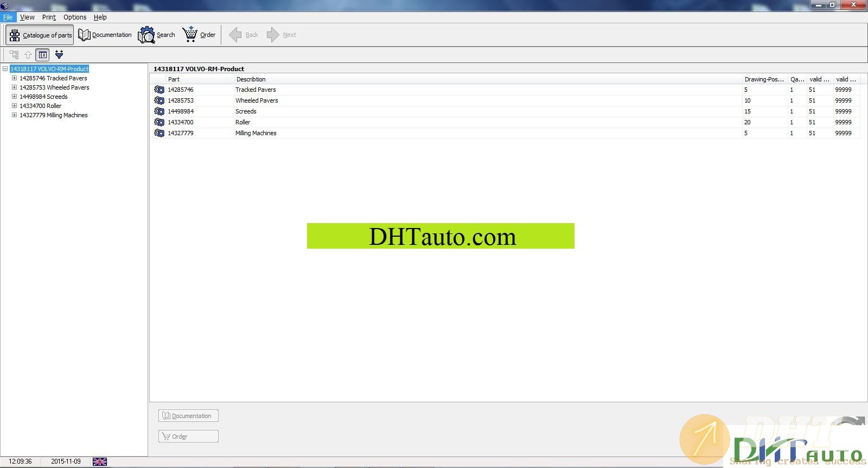This screenshot has width=868, height=468.
Task: Sort by Drawing-Pos column header
Action: click(765, 79)
